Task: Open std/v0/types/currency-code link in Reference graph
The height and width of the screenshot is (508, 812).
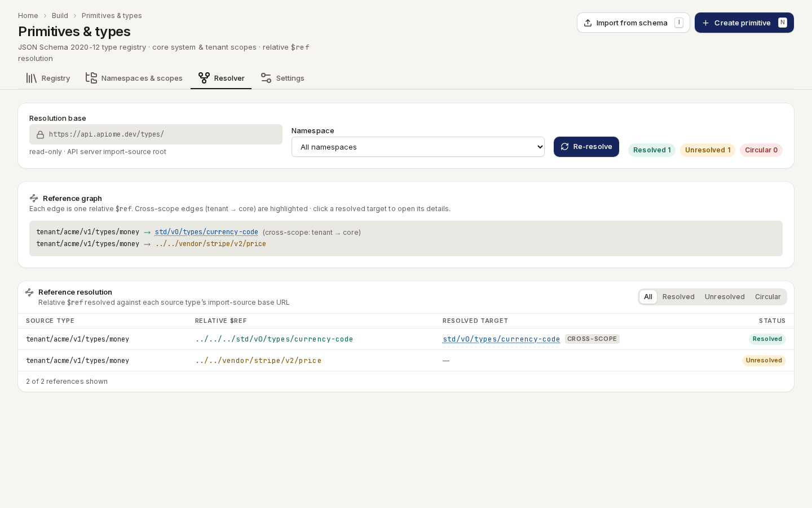Action: click(206, 232)
